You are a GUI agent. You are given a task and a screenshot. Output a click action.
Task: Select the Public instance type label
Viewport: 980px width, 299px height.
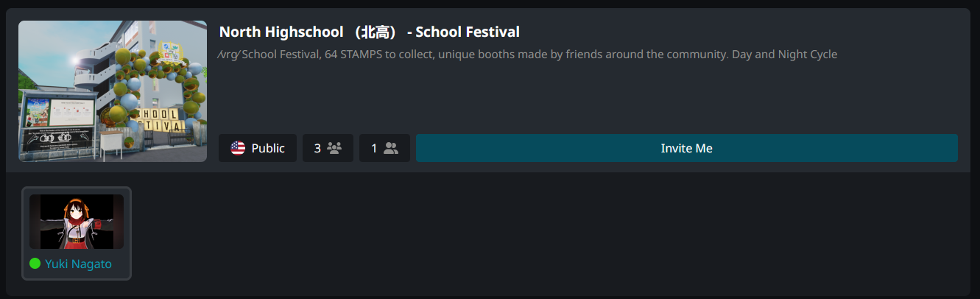(x=268, y=148)
